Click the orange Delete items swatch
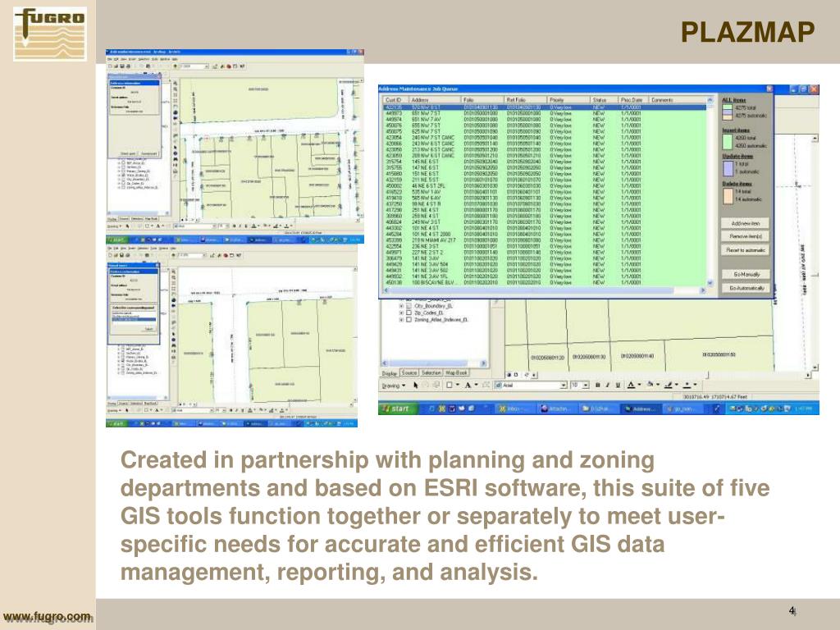 pos(728,196)
